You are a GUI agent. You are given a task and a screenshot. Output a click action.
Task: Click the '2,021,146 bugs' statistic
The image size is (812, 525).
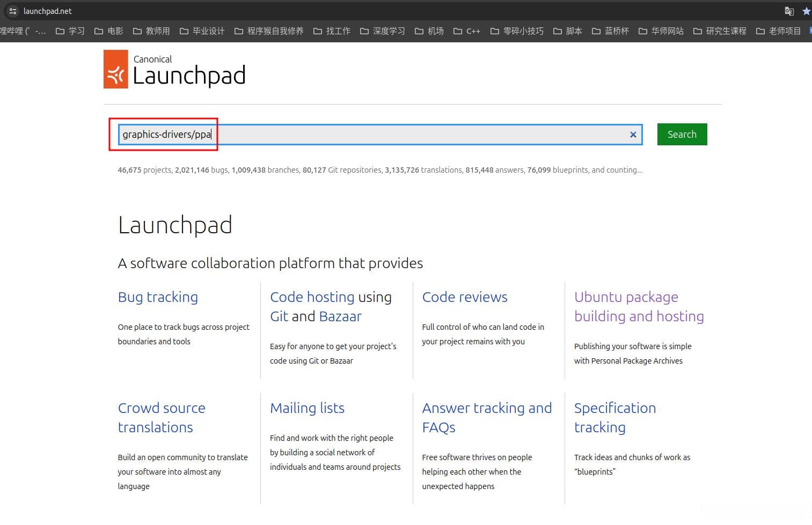[x=201, y=170]
